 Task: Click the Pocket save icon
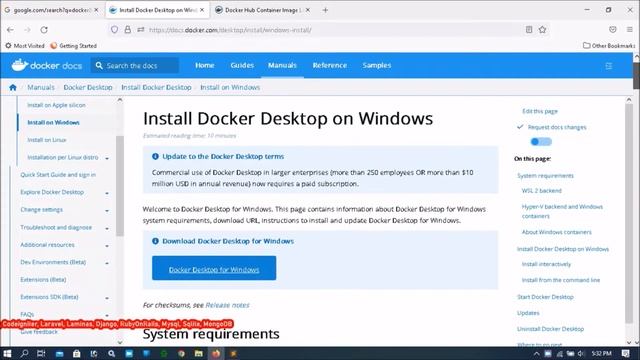click(613, 29)
